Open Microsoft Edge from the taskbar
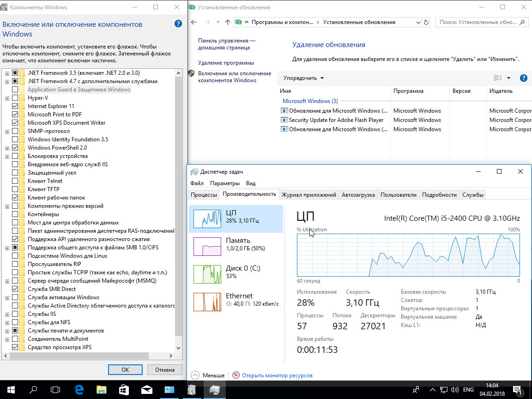 (79, 390)
